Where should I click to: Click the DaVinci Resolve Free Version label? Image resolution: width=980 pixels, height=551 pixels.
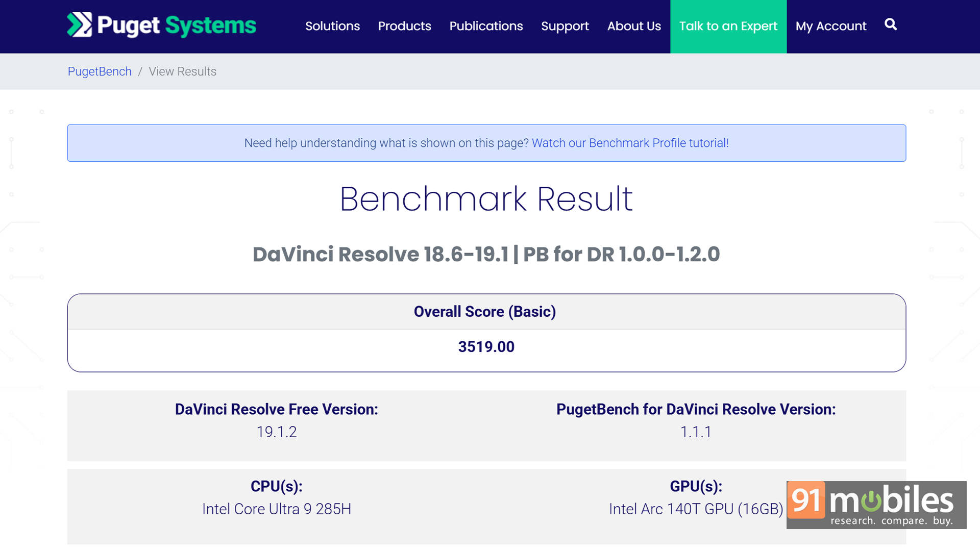click(x=276, y=409)
